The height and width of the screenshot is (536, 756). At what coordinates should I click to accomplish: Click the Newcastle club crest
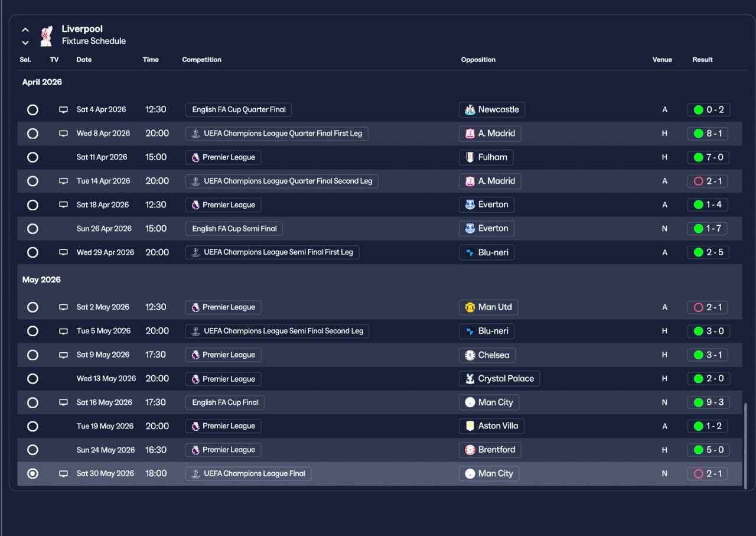click(x=470, y=110)
